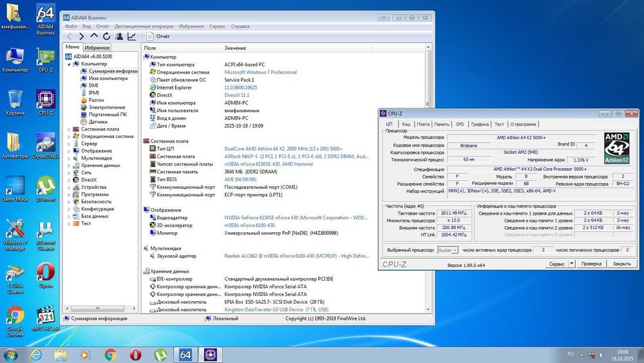Open Дистанционные операции menu
This screenshot has height=363, width=644.
(144, 26)
